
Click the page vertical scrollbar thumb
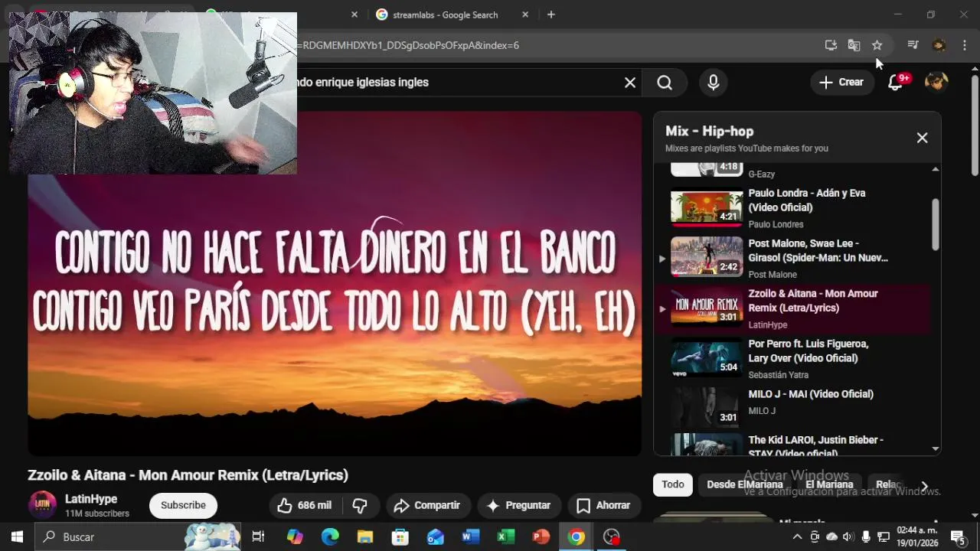975,125
